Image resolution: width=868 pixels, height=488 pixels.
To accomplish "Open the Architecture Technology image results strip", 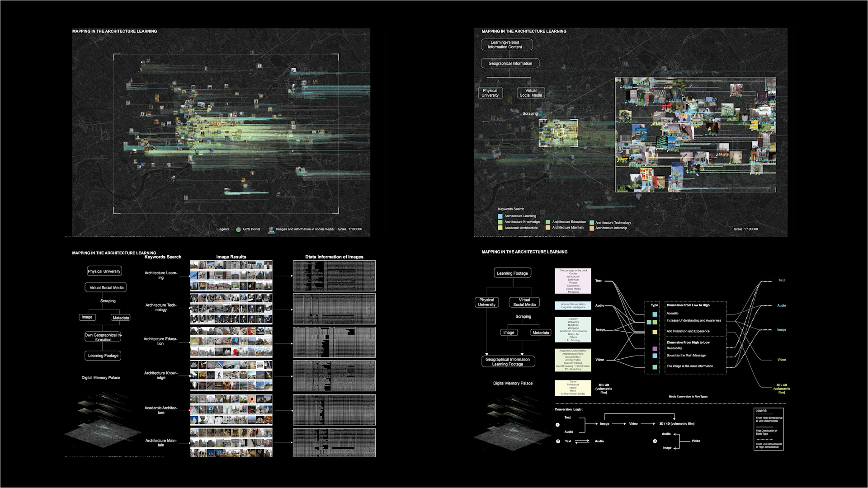I will coord(231,309).
